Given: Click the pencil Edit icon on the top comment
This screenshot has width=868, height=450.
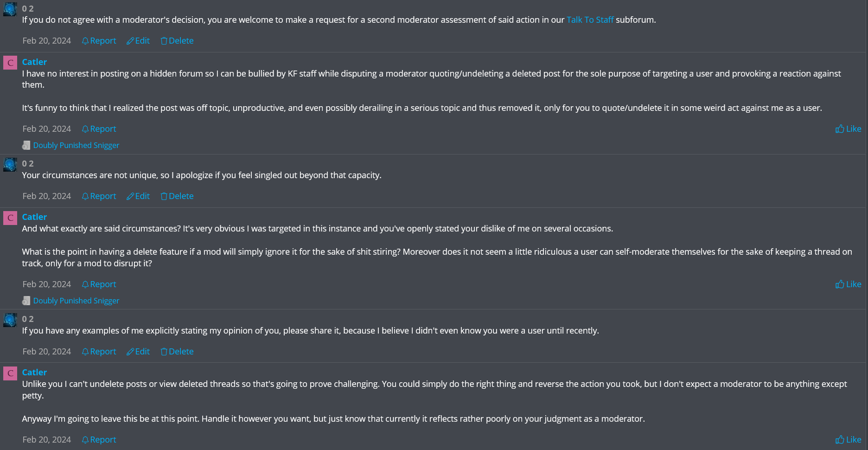Looking at the screenshot, I should (x=130, y=41).
